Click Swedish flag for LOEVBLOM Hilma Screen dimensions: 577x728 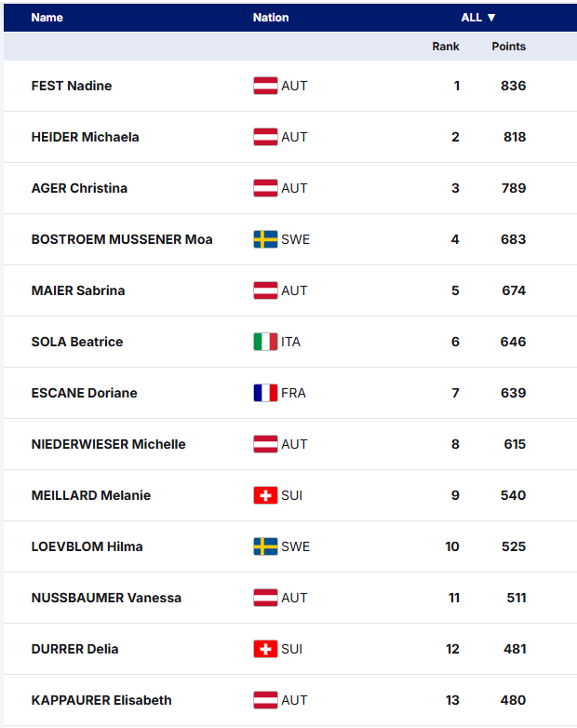pos(265,546)
